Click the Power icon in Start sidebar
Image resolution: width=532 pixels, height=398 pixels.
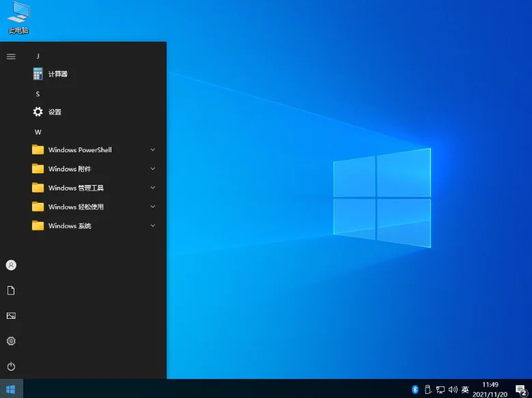pyautogui.click(x=11, y=367)
